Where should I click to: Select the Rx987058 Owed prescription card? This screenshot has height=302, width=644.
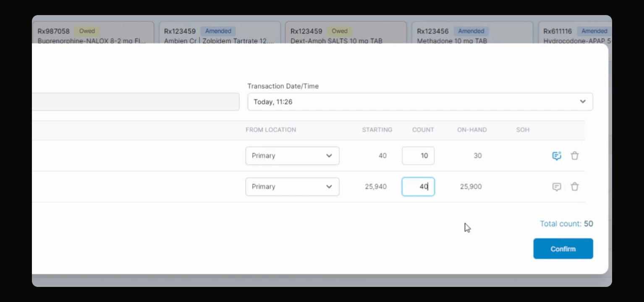point(93,33)
